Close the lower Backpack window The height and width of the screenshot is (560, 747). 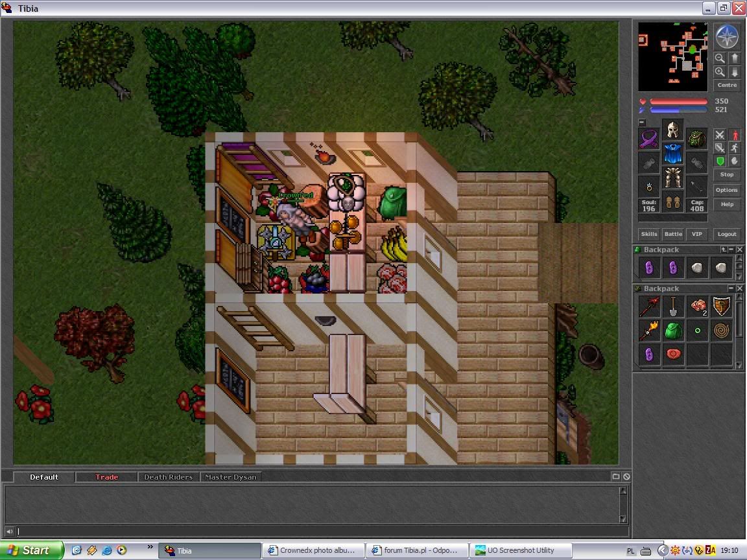(x=739, y=288)
